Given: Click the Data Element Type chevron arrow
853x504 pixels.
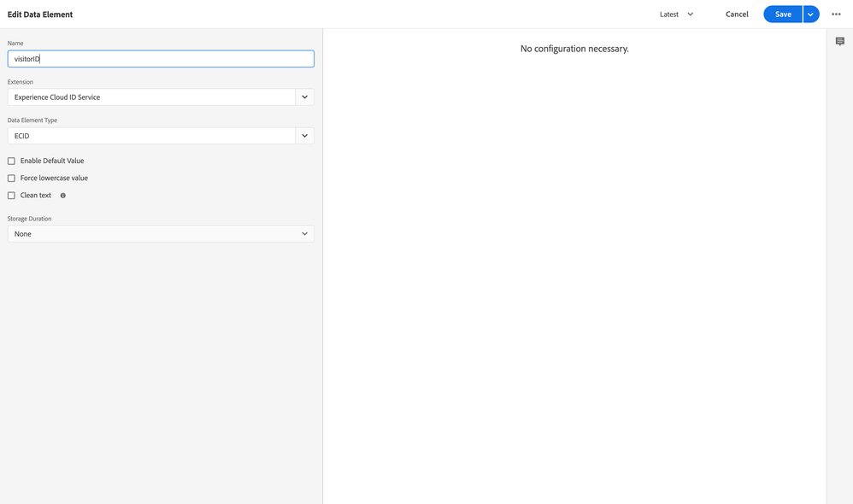Looking at the screenshot, I should (x=304, y=136).
